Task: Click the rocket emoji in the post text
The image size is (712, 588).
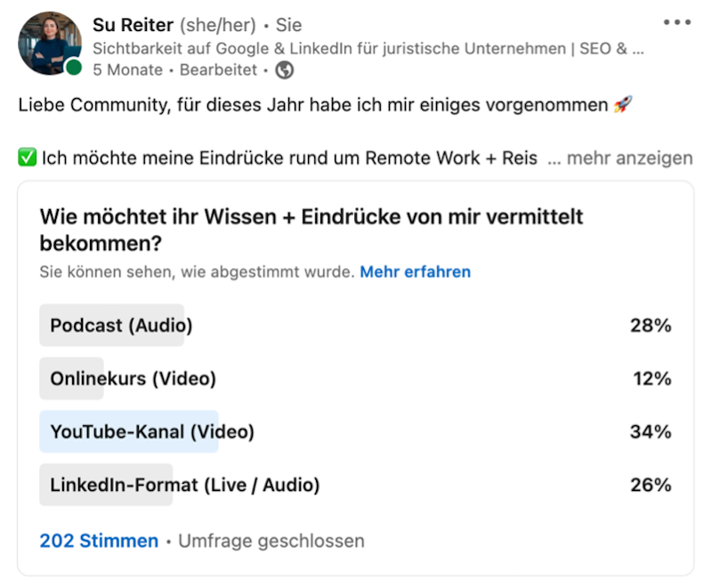Action: click(623, 104)
